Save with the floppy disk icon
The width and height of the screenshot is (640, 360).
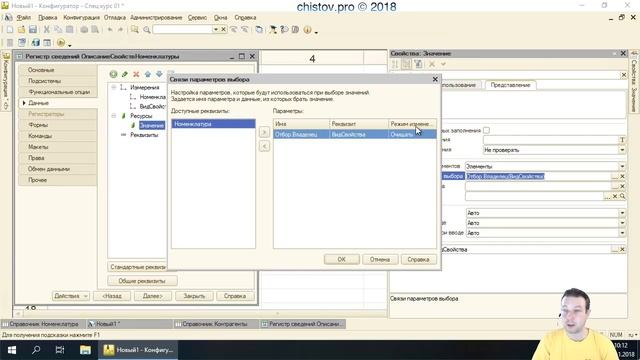pyautogui.click(x=33, y=30)
